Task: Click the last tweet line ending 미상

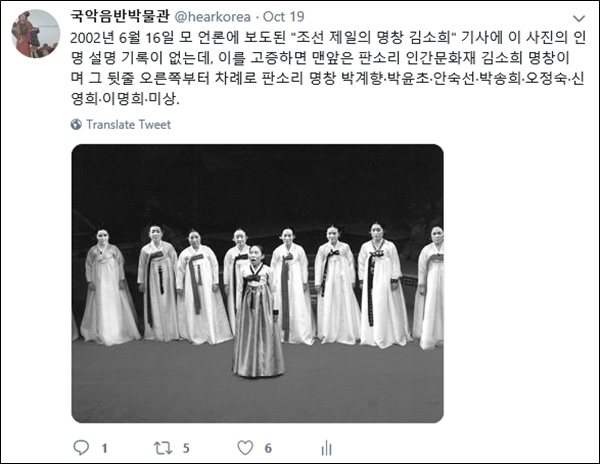Action: point(125,99)
